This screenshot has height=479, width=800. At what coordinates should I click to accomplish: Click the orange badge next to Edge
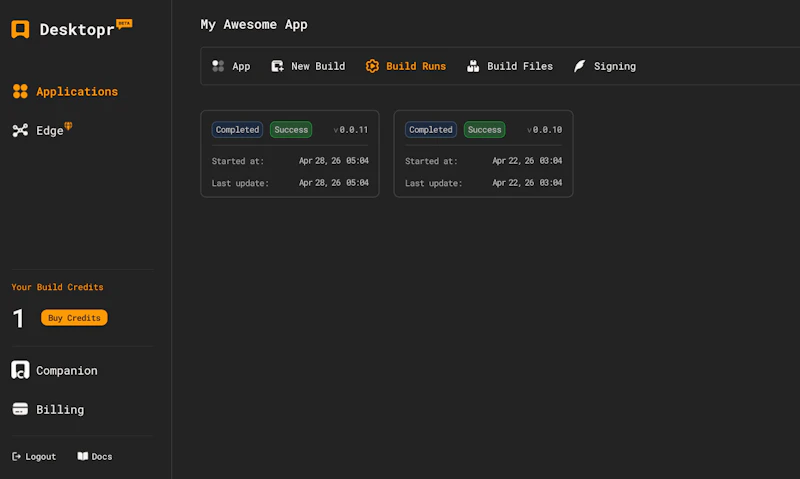click(x=68, y=125)
